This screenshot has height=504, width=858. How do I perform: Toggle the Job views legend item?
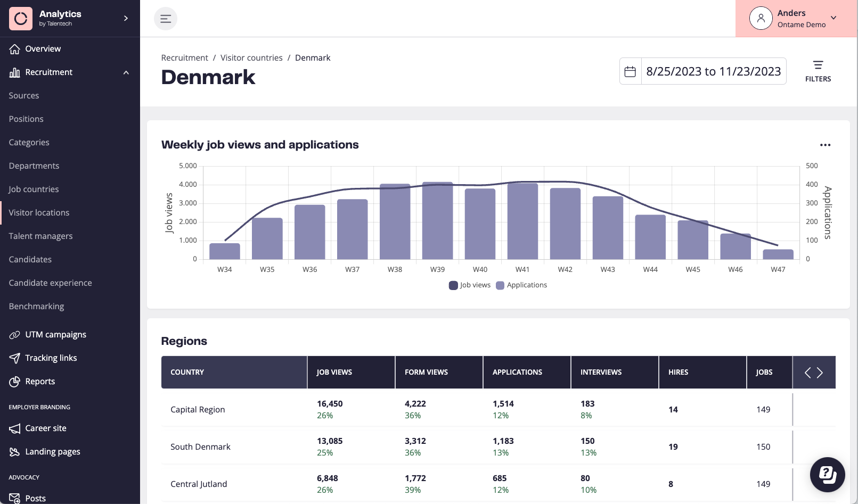pyautogui.click(x=470, y=285)
